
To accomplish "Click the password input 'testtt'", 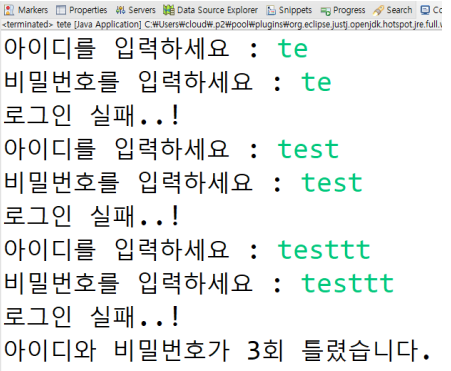I will click(348, 284).
